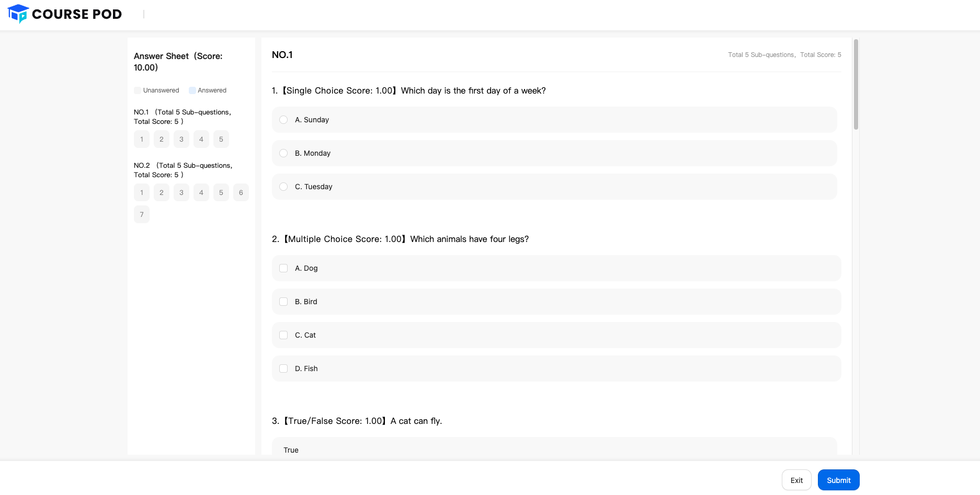The image size is (980, 495).
Task: Tick the B. Bird checkbox
Action: [283, 302]
